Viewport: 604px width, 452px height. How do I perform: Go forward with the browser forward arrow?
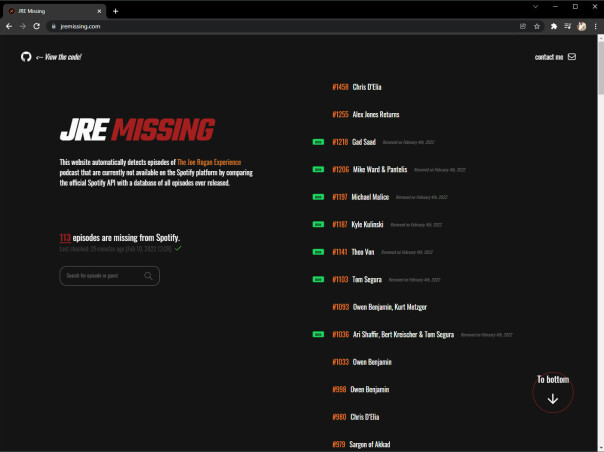pyautogui.click(x=23, y=26)
